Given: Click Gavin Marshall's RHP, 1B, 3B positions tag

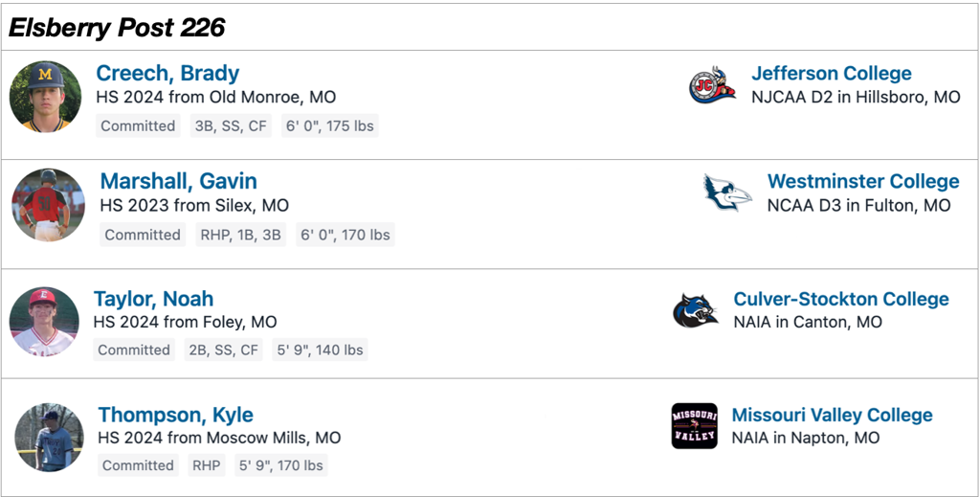Looking at the screenshot, I should [x=240, y=235].
